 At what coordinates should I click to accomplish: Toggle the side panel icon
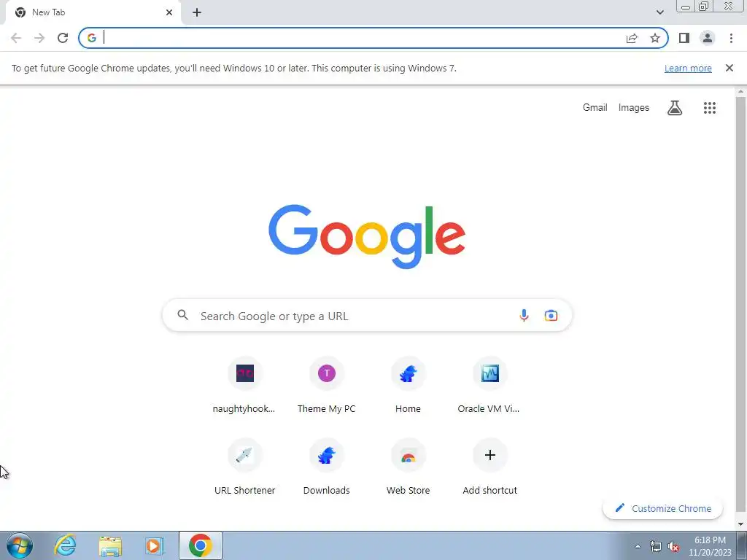[684, 38]
